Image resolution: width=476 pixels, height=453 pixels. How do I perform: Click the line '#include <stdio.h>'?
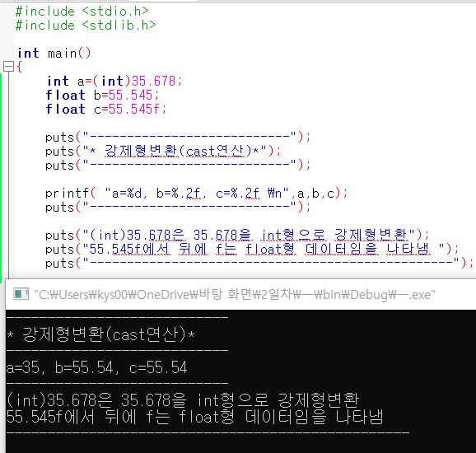pyautogui.click(x=82, y=12)
